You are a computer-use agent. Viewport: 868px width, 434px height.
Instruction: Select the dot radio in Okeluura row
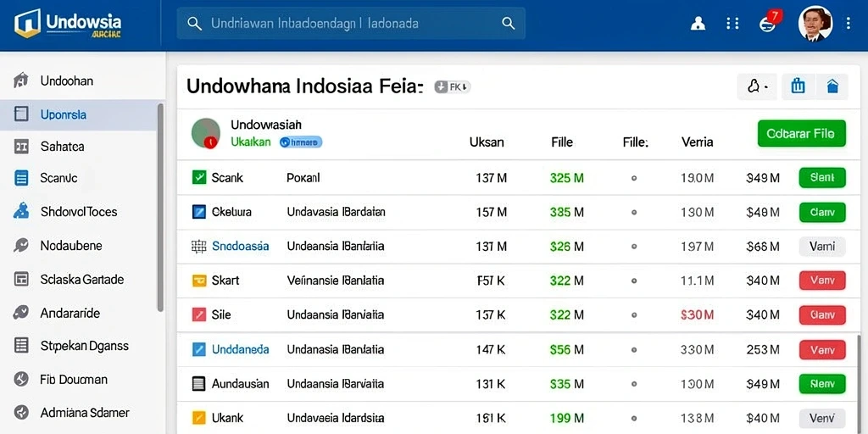click(x=634, y=212)
